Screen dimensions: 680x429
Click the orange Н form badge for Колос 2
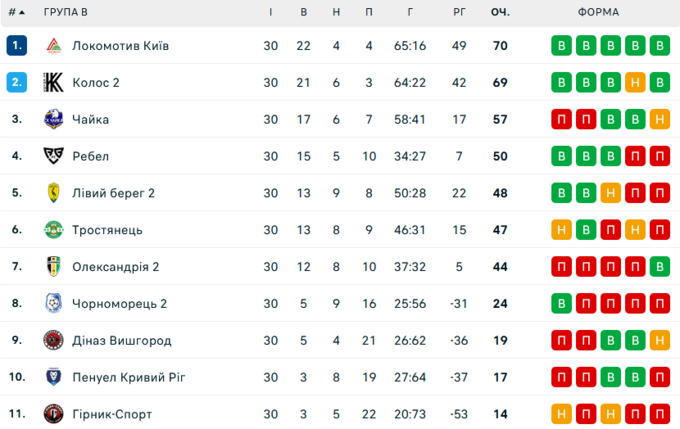point(635,82)
